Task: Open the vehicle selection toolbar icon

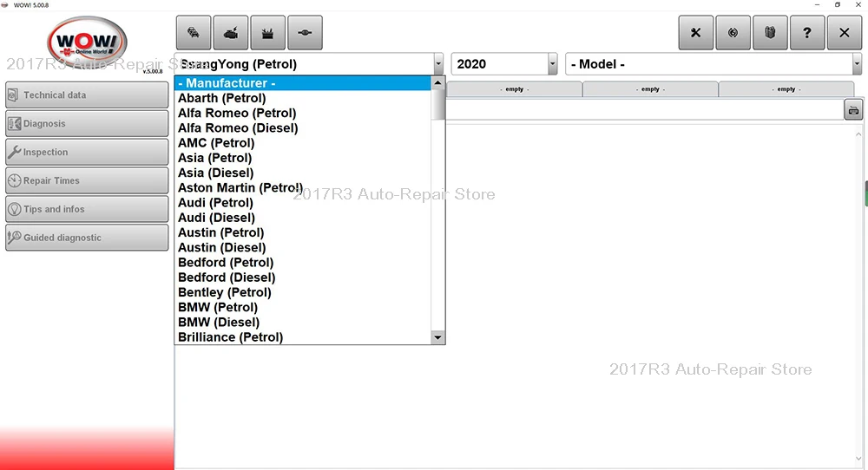Action: point(194,33)
